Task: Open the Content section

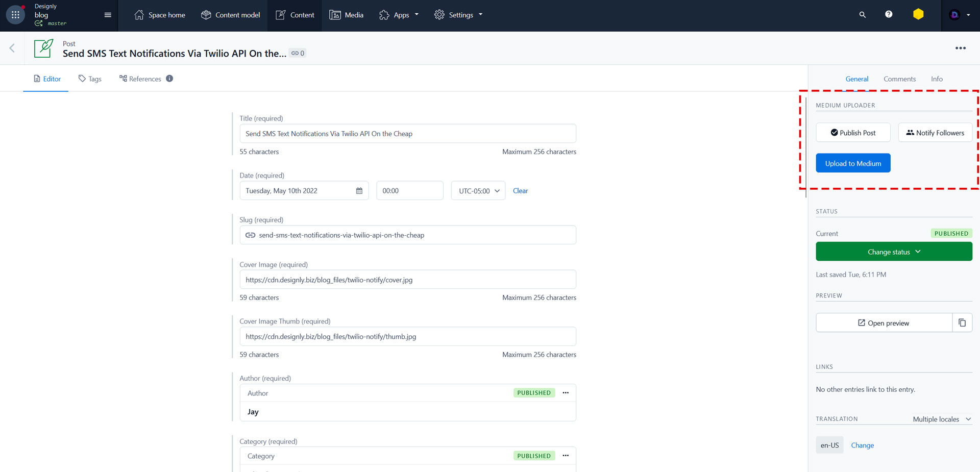Action: click(295, 15)
